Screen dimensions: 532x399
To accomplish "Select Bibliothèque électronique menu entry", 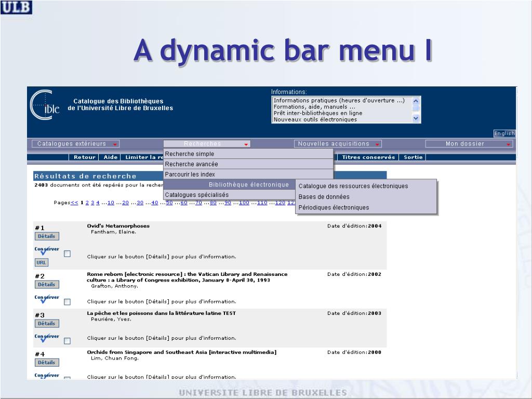I will coord(230,184).
